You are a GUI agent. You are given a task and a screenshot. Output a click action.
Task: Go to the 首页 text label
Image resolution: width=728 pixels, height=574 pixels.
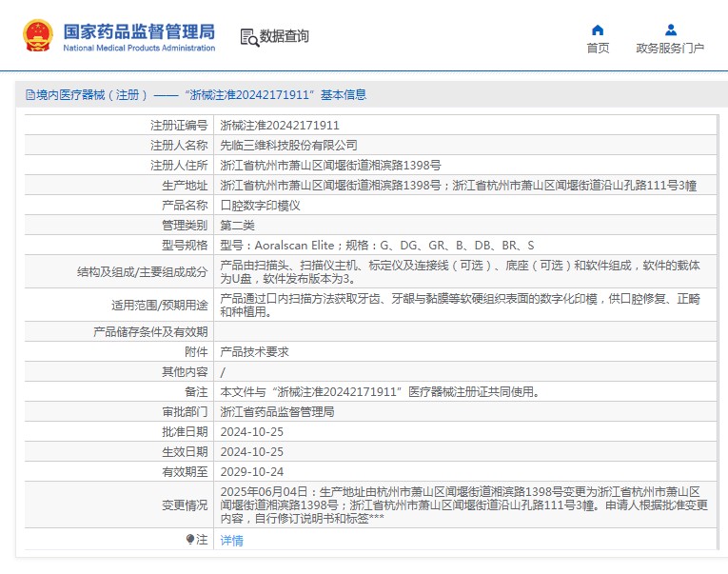tap(598, 49)
